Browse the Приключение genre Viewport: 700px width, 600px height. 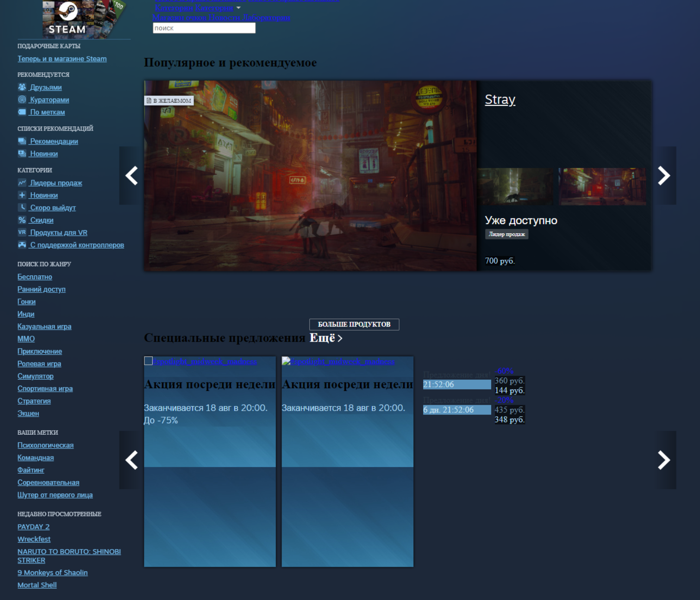point(40,351)
